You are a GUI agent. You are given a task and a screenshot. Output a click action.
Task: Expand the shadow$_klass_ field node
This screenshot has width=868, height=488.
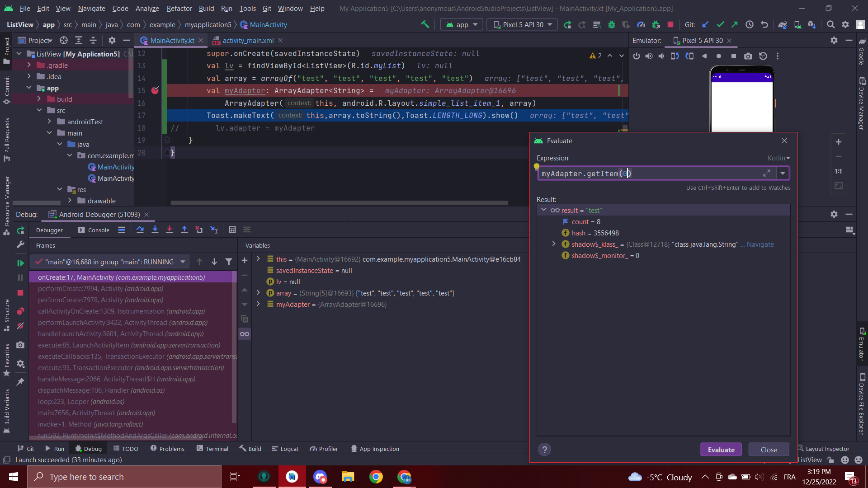click(x=554, y=244)
